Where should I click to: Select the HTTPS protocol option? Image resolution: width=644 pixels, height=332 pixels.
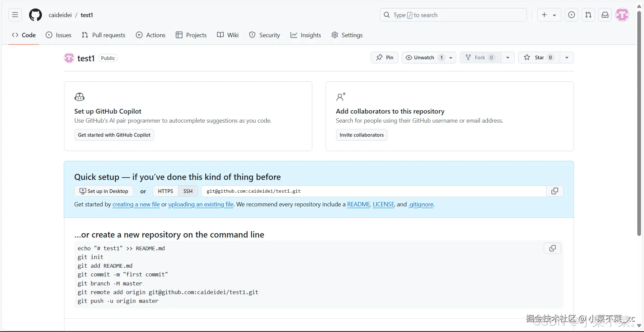tap(165, 191)
